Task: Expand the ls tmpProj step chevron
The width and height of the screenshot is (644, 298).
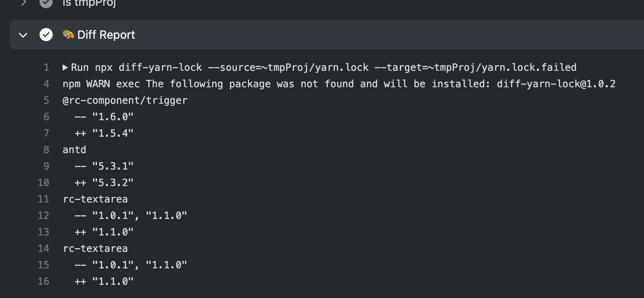Action: coord(23,2)
